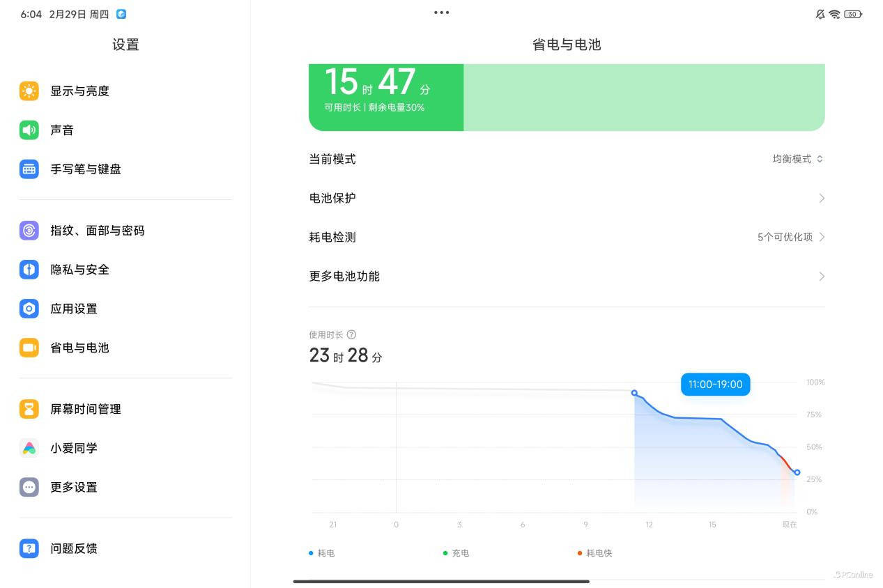
Task: Open 更多电池功能 chevron
Action: [x=821, y=277]
